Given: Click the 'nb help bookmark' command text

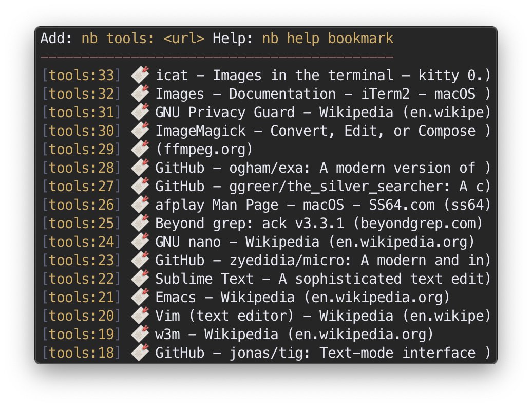Looking at the screenshot, I should pos(328,39).
